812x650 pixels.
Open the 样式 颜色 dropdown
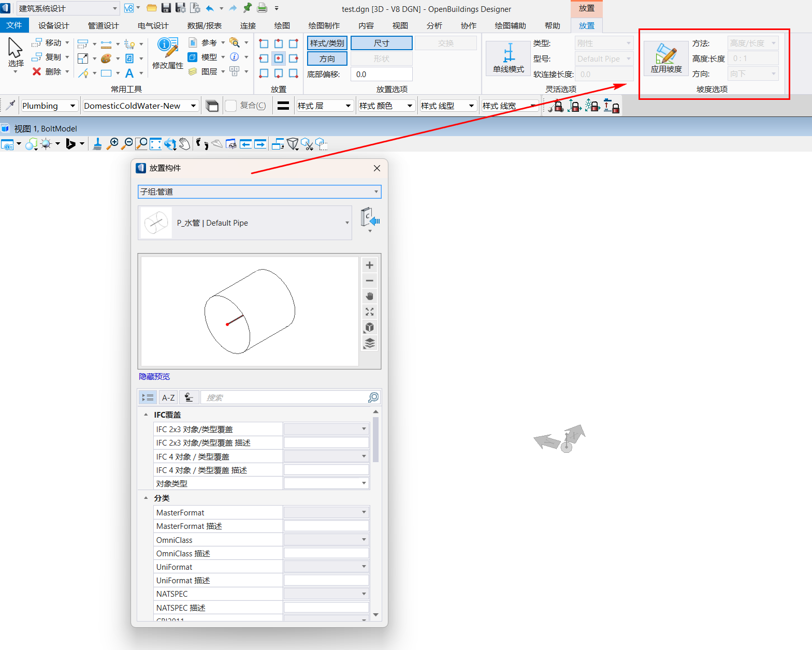[387, 106]
